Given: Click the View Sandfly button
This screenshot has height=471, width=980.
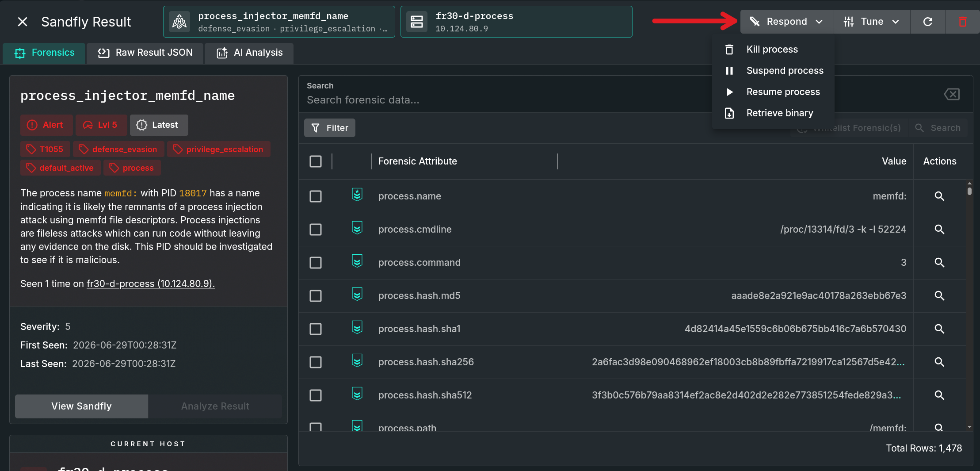Looking at the screenshot, I should [x=81, y=406].
